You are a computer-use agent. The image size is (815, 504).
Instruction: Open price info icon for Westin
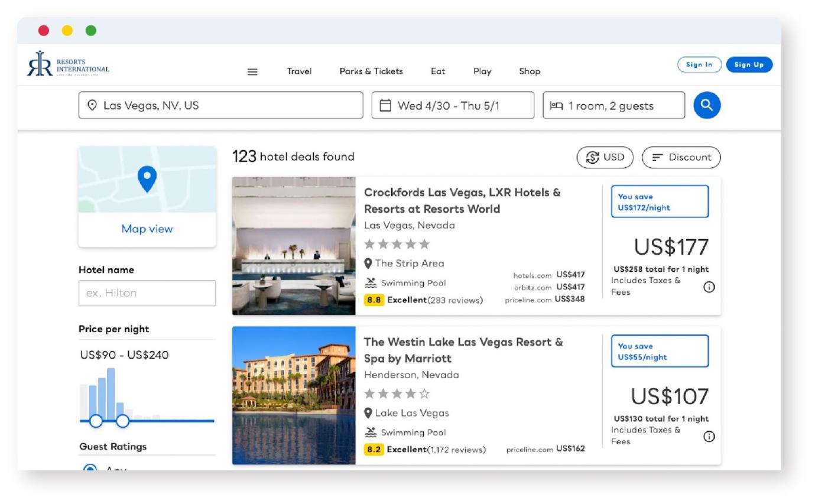tap(709, 437)
